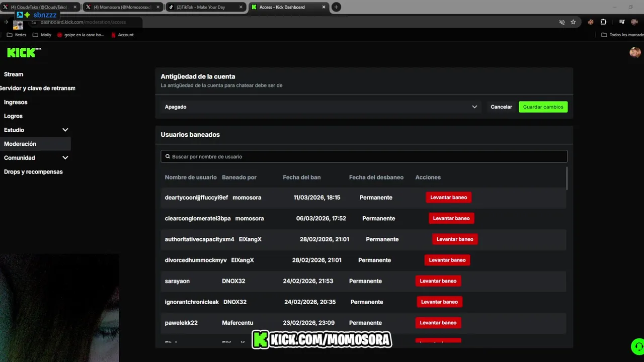Click the 'Baneado por' column header
Image resolution: width=644 pixels, height=362 pixels.
[239, 177]
